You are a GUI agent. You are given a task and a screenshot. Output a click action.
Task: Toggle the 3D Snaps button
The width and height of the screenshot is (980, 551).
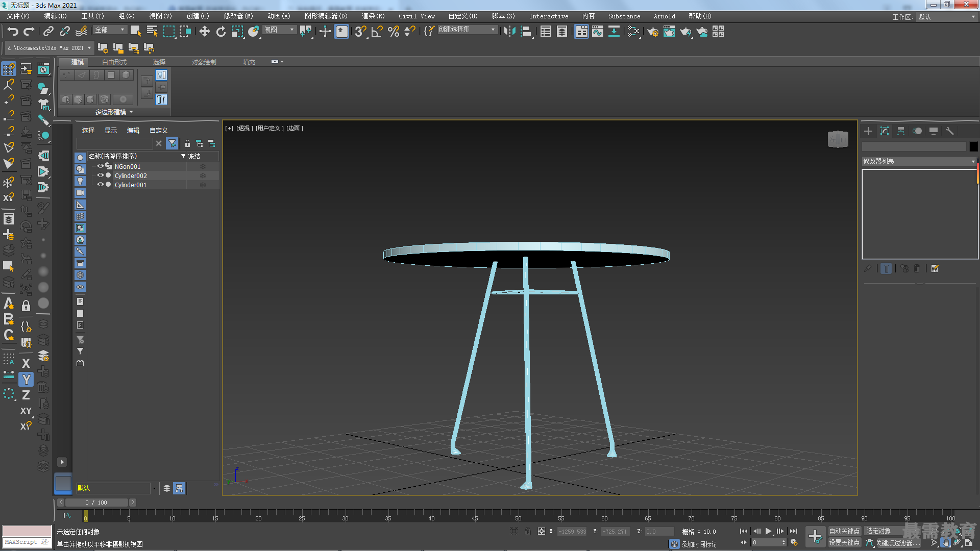tap(360, 32)
